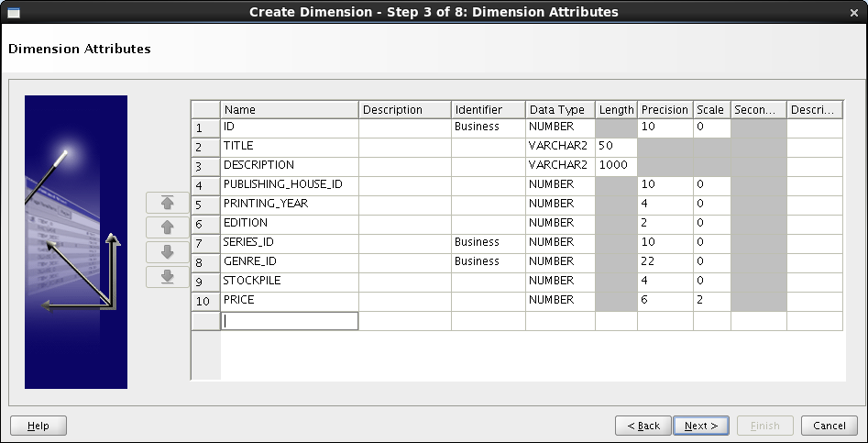
Task: Click Length value 1000 in DESCRIPTION row
Action: (x=616, y=167)
